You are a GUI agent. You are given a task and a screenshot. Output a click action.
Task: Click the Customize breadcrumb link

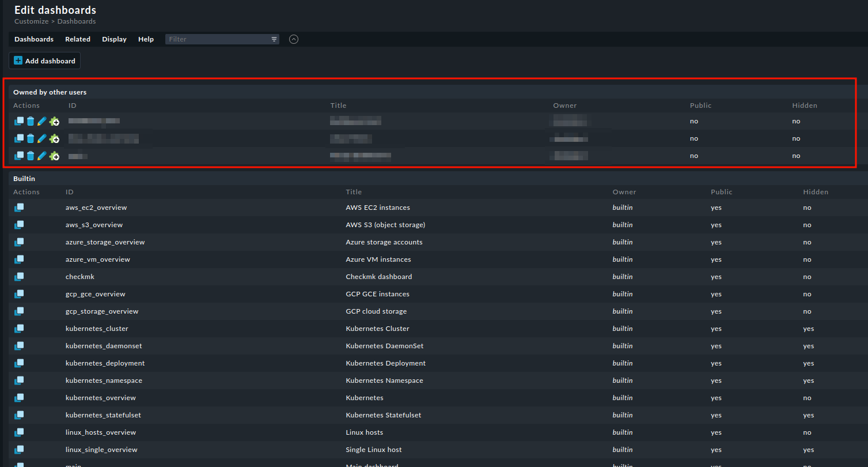[x=31, y=21]
